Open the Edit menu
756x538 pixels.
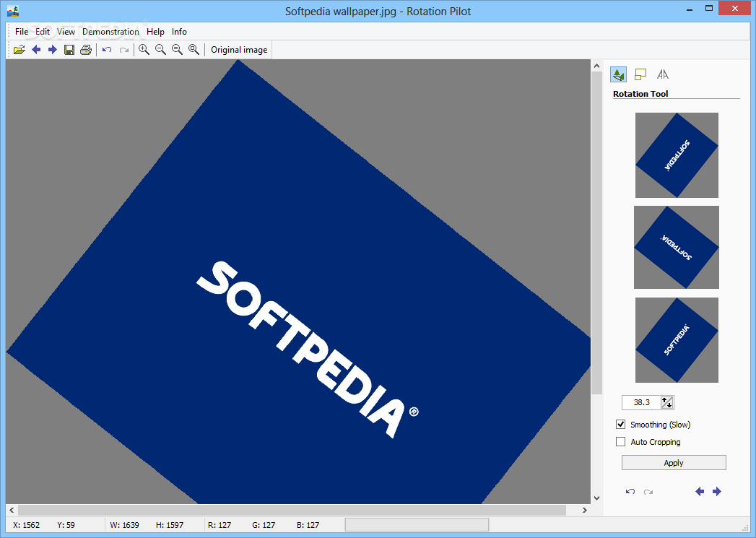(43, 32)
